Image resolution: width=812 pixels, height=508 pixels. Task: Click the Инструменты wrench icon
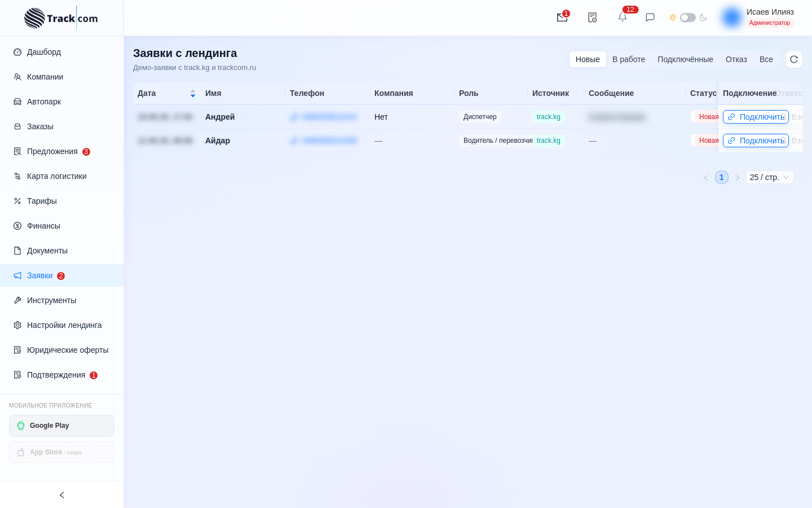[x=17, y=300]
